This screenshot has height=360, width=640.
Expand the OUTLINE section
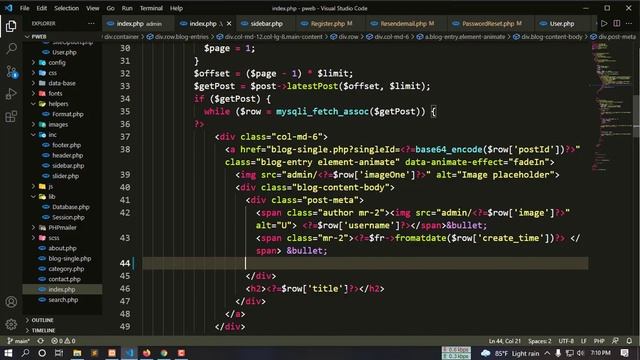42,320
